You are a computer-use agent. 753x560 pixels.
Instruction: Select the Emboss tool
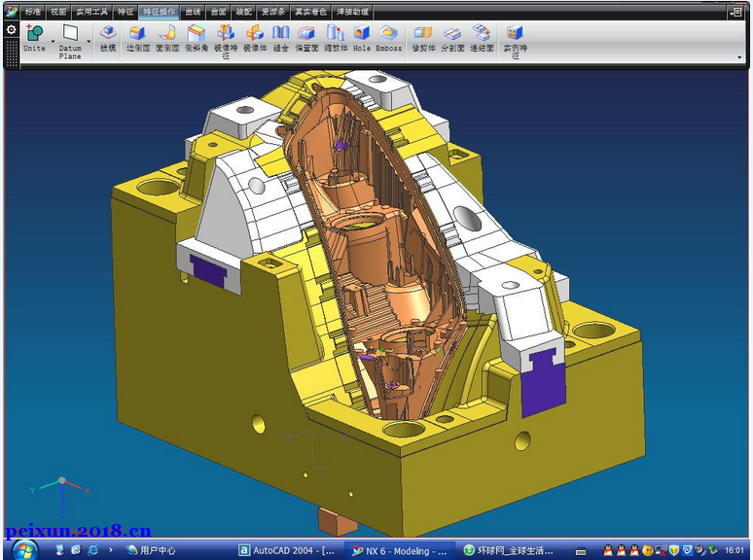[x=388, y=38]
